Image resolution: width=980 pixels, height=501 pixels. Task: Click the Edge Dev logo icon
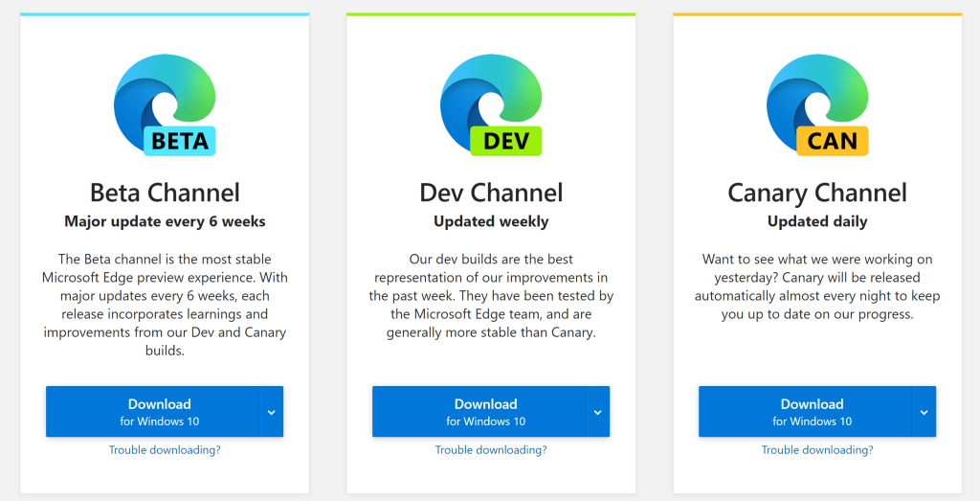pos(491,104)
